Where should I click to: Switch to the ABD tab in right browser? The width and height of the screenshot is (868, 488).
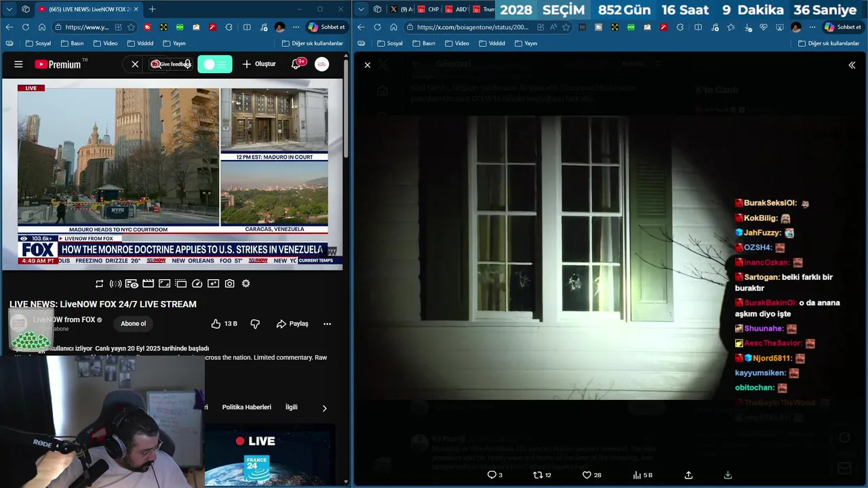pyautogui.click(x=456, y=9)
